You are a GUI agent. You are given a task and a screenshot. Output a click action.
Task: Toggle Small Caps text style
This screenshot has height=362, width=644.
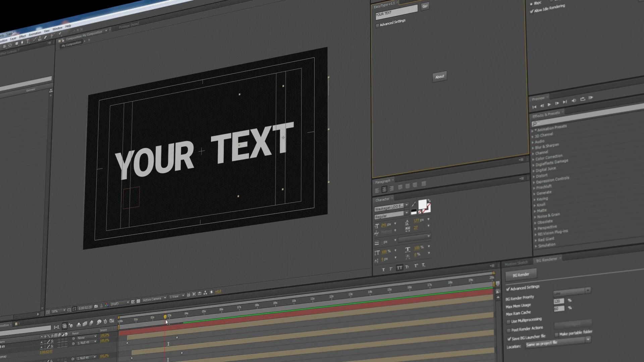click(x=407, y=267)
